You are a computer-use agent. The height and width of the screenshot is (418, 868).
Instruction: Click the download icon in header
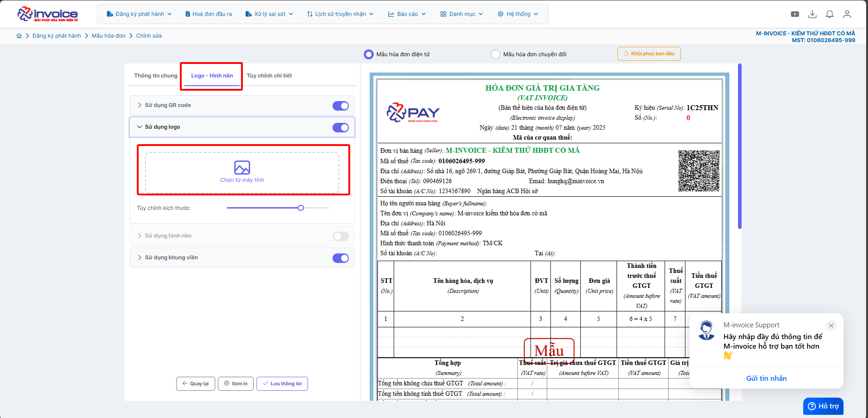tap(812, 14)
